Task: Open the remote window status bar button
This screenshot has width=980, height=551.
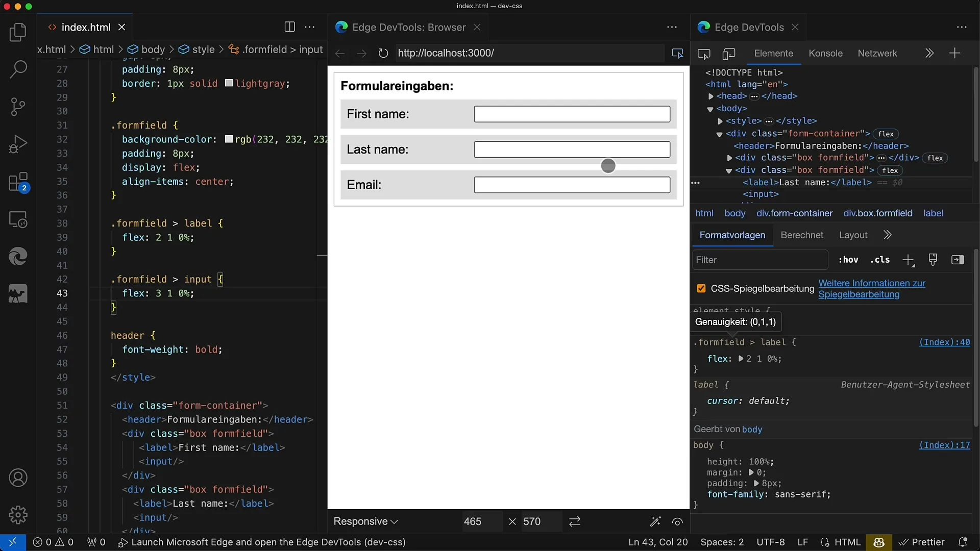Action: (13, 542)
